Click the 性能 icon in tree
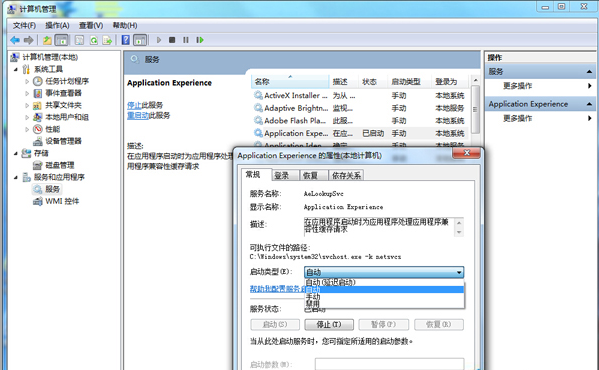The image size is (599, 370). point(37,129)
